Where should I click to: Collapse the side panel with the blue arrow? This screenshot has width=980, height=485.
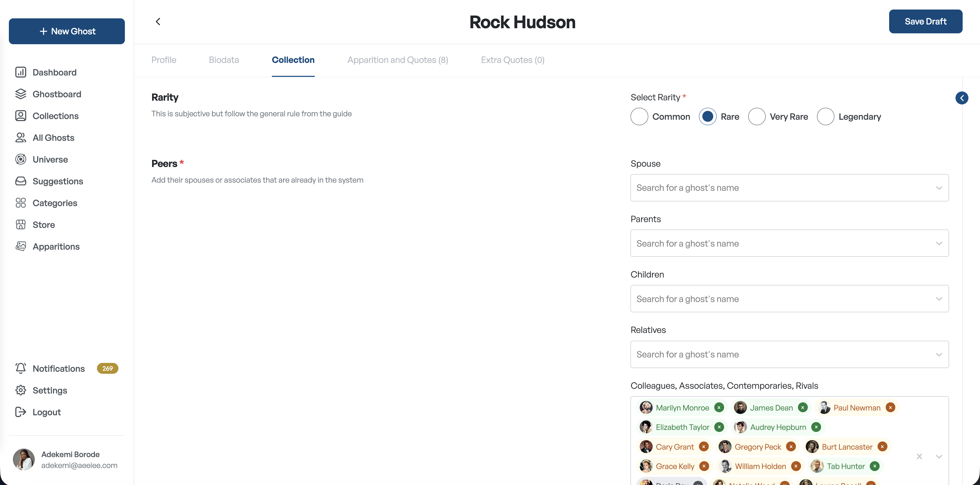click(x=962, y=98)
